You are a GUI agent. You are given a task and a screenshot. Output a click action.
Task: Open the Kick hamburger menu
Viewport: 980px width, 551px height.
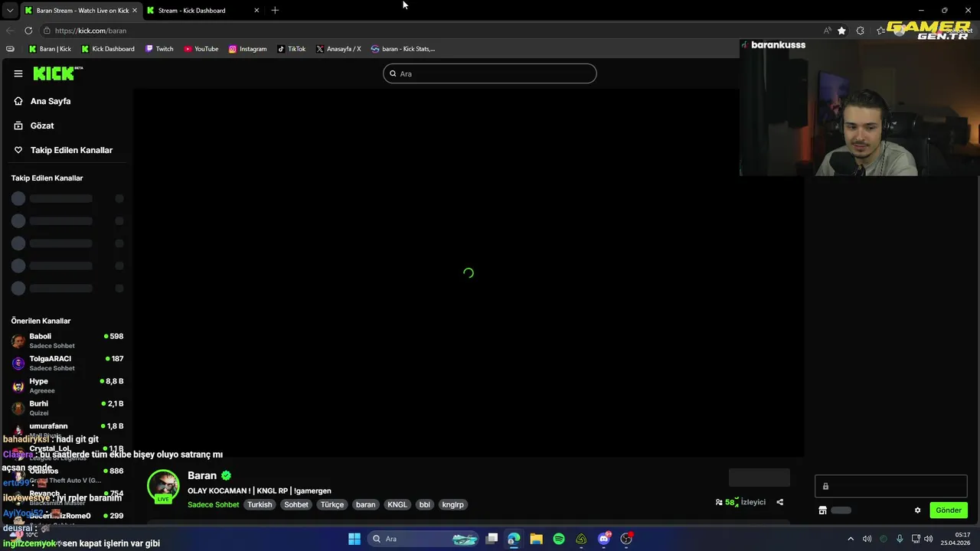(x=18, y=73)
